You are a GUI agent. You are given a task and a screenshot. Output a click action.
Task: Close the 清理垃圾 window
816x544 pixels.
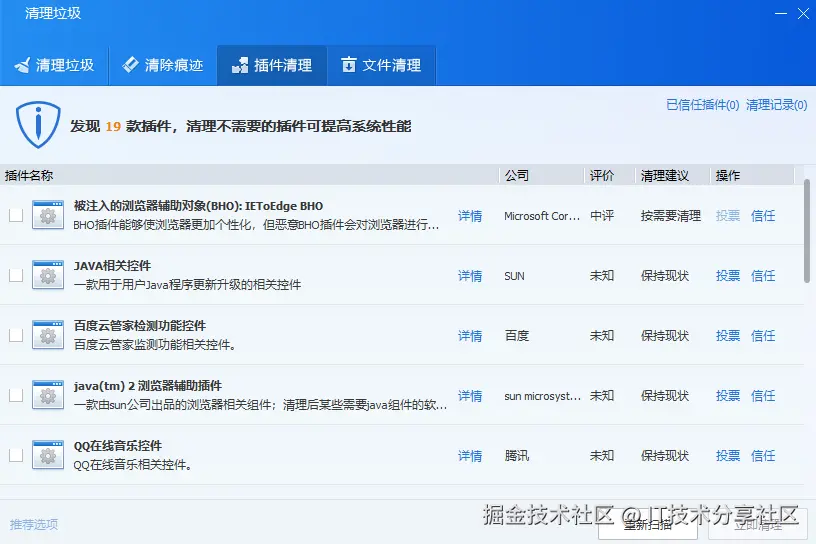tap(804, 14)
